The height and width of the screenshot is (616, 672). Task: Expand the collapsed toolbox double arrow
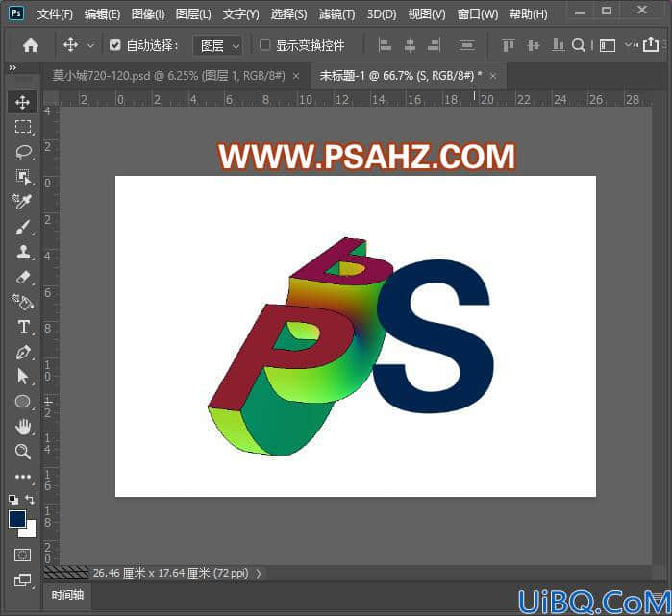coord(12,67)
